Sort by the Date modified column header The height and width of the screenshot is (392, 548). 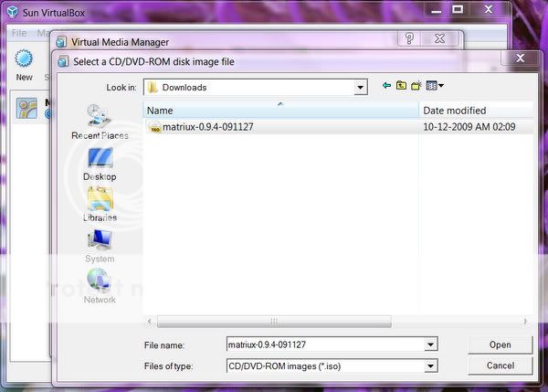click(x=476, y=111)
